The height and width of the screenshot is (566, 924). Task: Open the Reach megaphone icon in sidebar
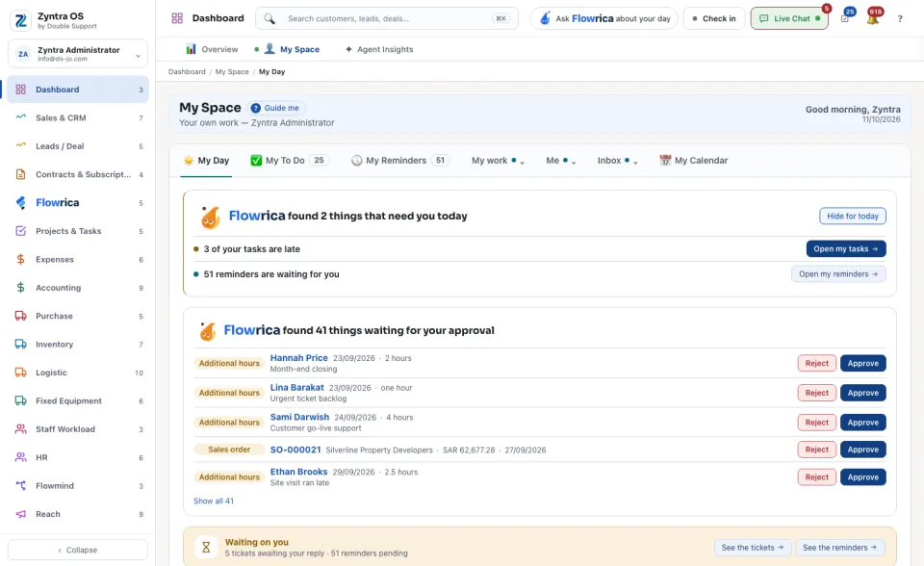click(20, 513)
